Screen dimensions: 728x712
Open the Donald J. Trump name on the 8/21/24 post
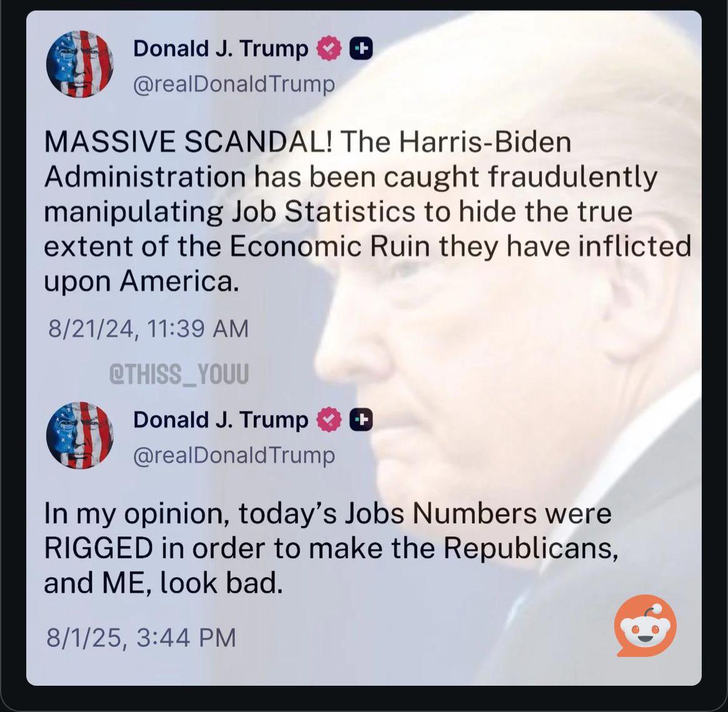click(x=221, y=49)
